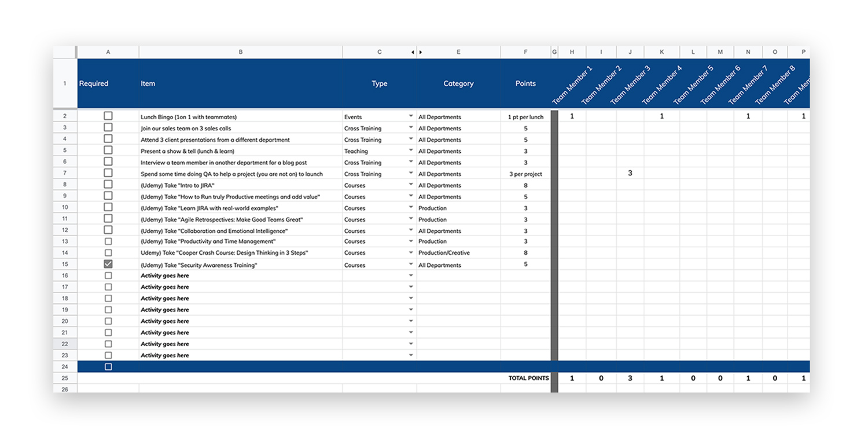This screenshot has width=868, height=447.
Task: Select All Departments cell for Security Awareness Training
Action: click(458, 265)
